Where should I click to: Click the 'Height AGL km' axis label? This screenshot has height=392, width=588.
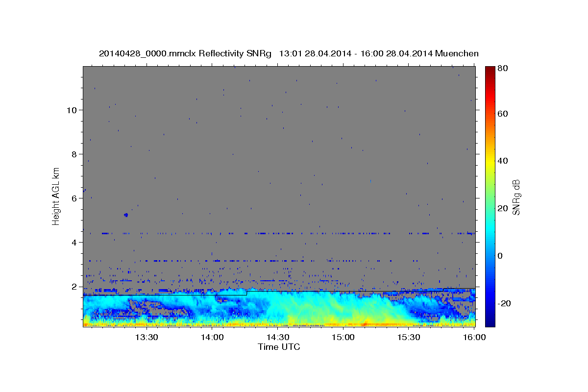coord(56,196)
